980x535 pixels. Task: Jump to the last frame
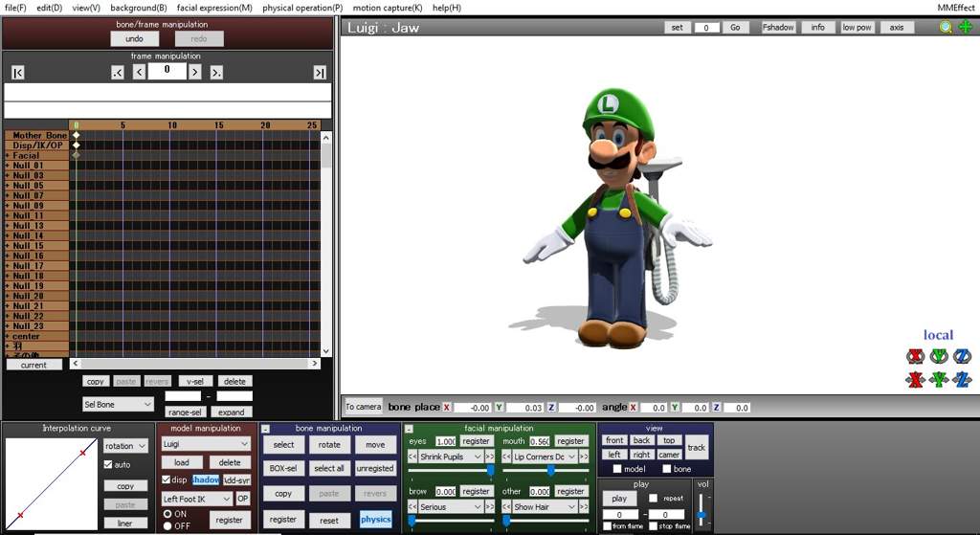click(320, 73)
